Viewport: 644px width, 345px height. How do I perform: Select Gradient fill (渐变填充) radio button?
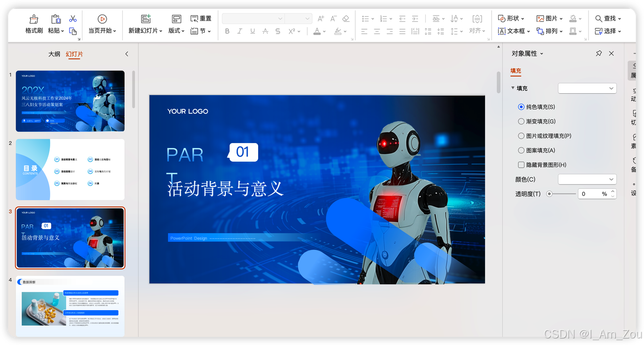click(521, 121)
